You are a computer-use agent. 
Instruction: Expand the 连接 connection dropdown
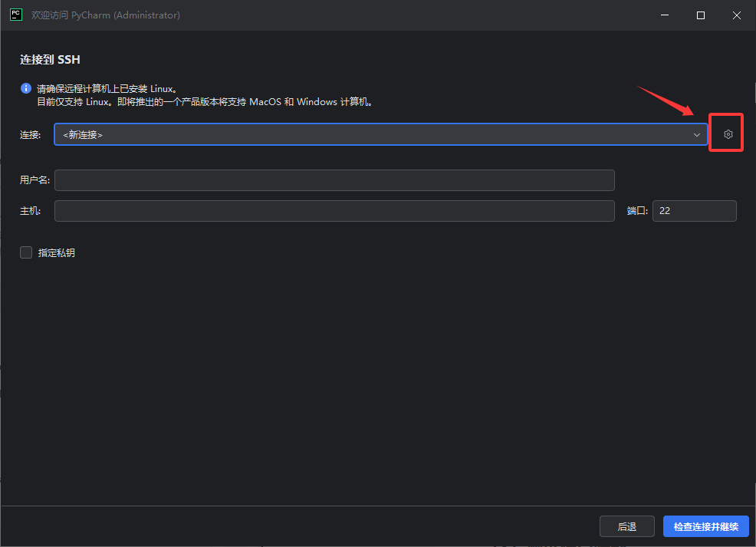[381, 134]
